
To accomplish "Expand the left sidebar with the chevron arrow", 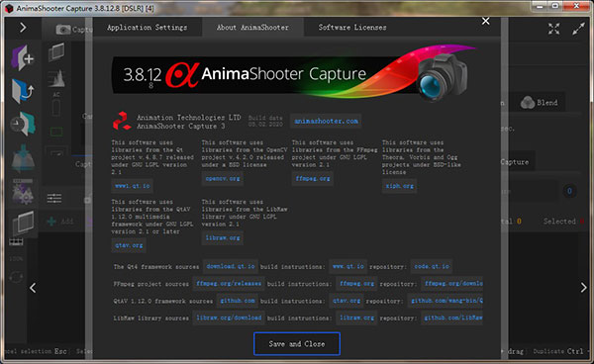I will point(23,28).
